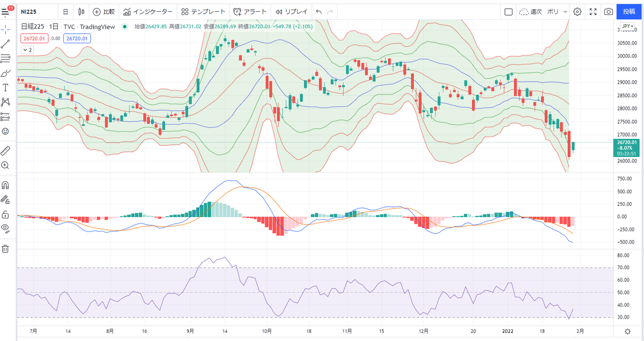Toggle lock all drawings
Screen dimensions: 644x341
click(5, 214)
